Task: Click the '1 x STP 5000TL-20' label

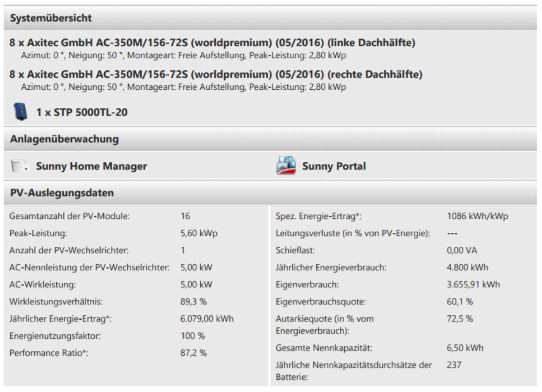Action: [x=82, y=113]
